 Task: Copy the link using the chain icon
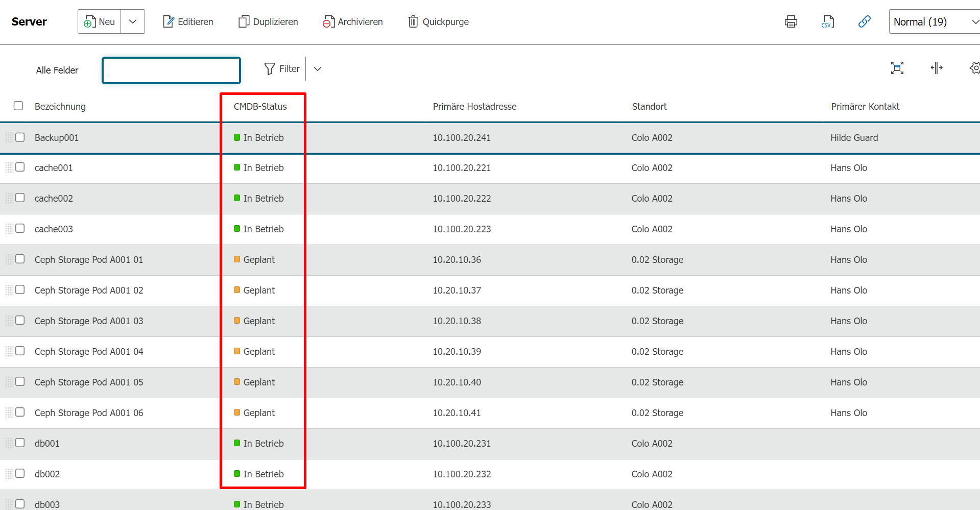[x=864, y=21]
